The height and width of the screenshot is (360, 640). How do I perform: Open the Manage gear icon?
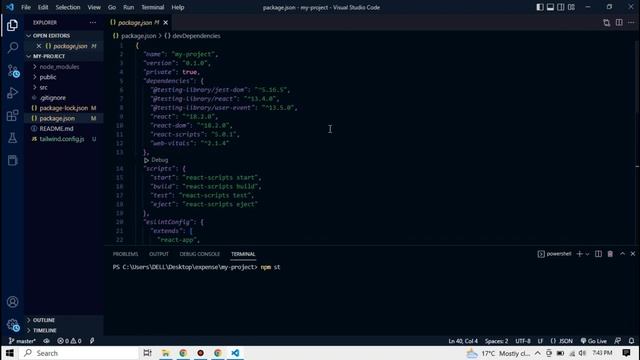point(13,325)
